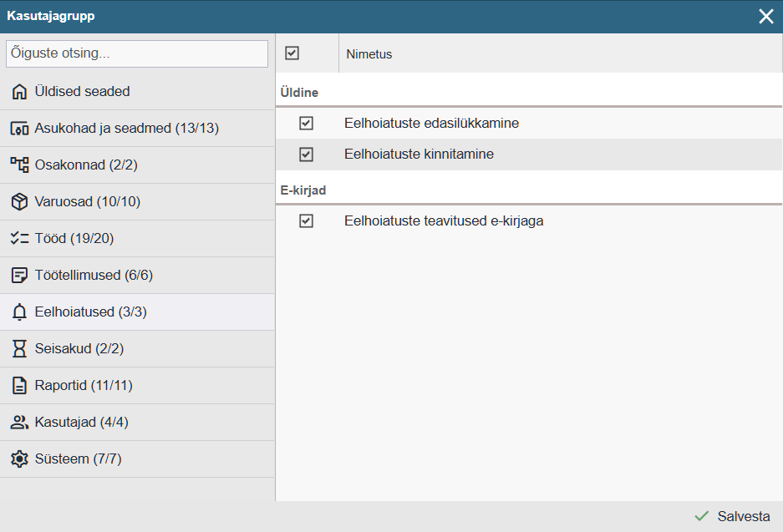Image resolution: width=783 pixels, height=532 pixels.
Task: Click the Töötellimused note icon
Action: tap(19, 276)
